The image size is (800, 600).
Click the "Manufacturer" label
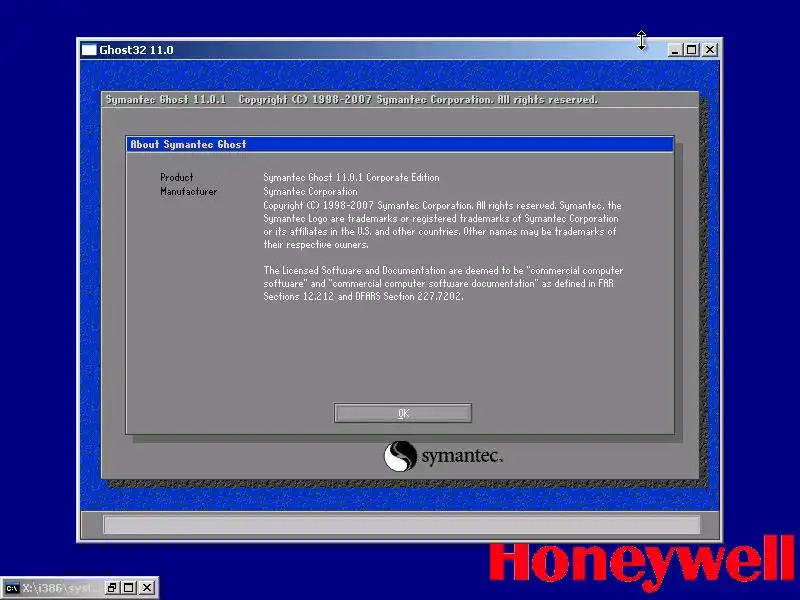coord(188,191)
